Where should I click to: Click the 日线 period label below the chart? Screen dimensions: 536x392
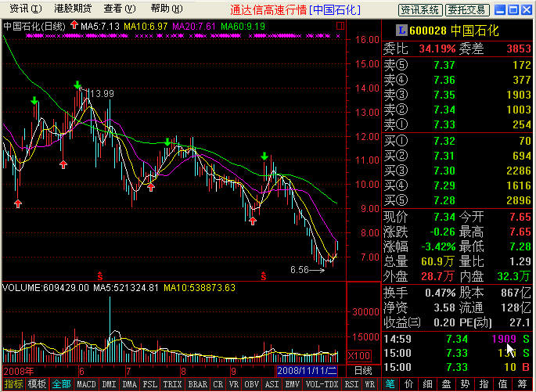(363, 370)
